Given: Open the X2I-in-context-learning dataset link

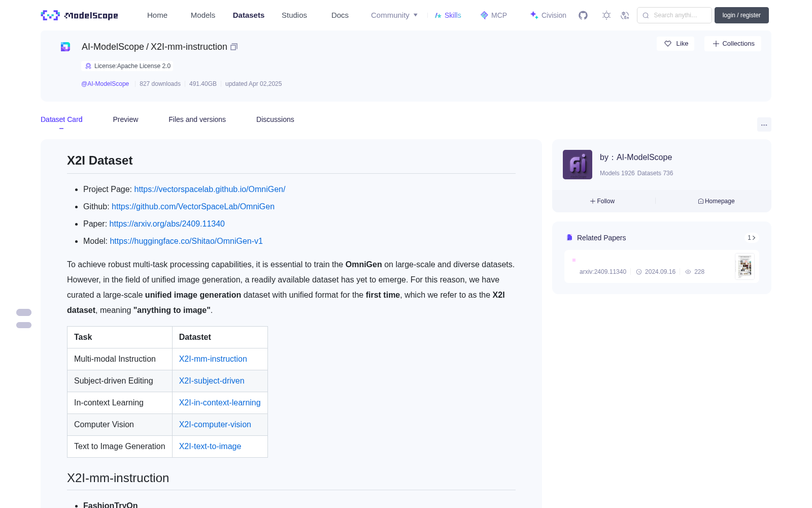Looking at the screenshot, I should coord(220,402).
